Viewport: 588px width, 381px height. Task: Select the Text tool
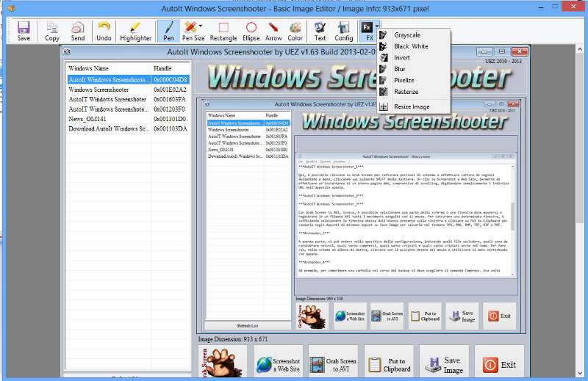point(320,31)
